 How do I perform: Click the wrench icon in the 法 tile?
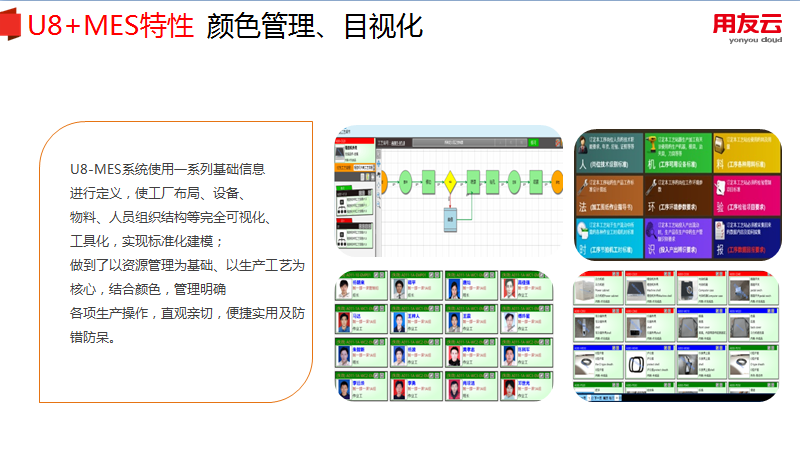(x=583, y=187)
